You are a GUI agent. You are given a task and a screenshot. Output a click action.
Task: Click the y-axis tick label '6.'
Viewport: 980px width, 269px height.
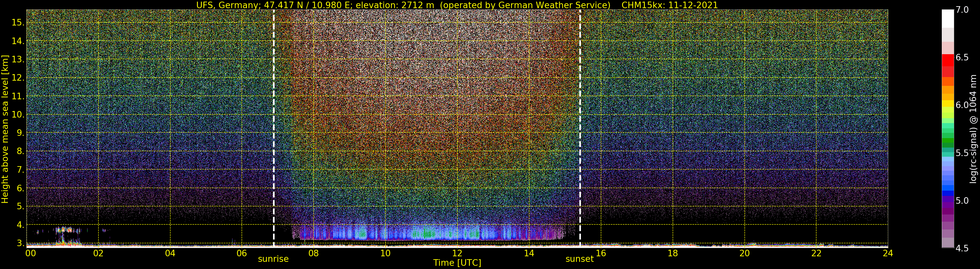coord(20,188)
